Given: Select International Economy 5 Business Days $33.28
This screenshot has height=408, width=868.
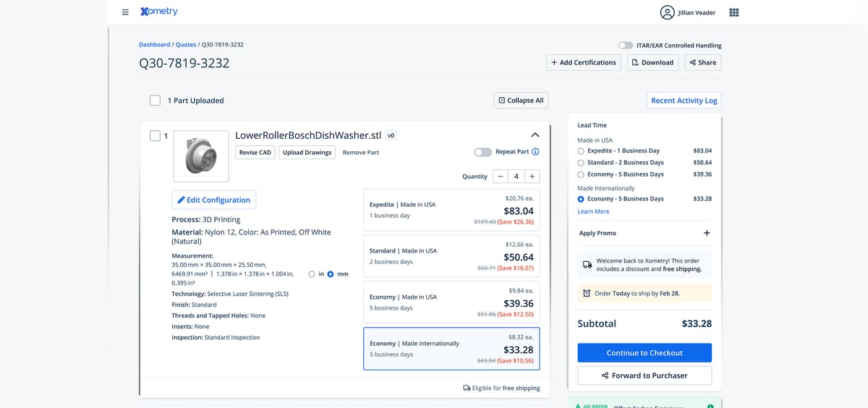Looking at the screenshot, I should 581,198.
